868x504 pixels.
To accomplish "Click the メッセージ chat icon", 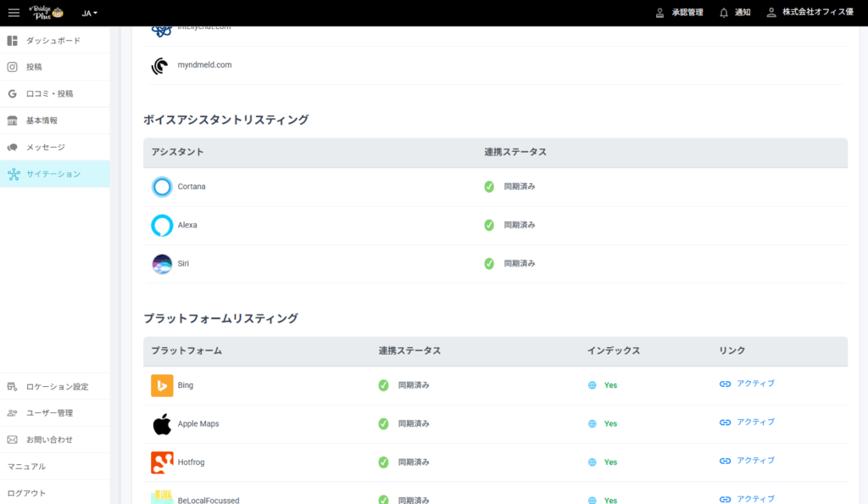I will (x=13, y=148).
